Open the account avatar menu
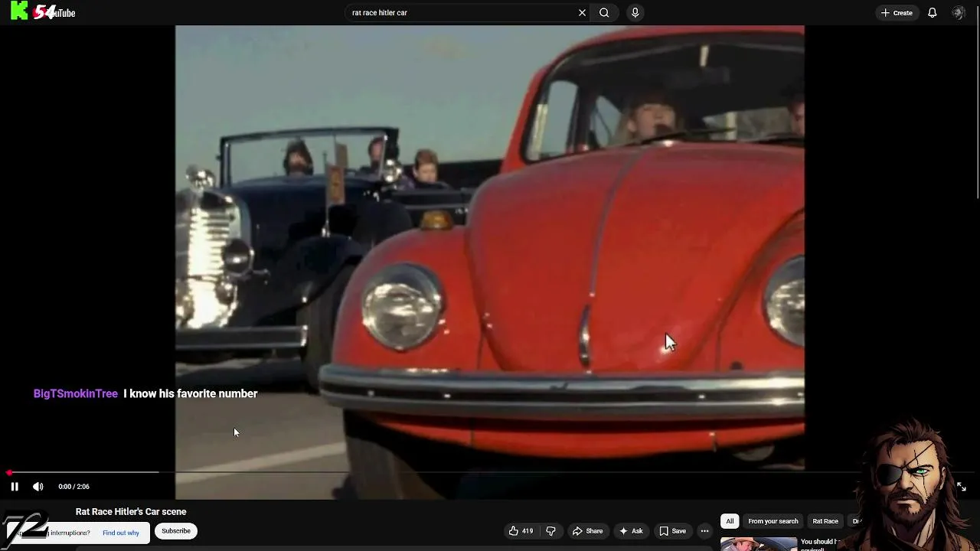Image resolution: width=980 pixels, height=551 pixels. pos(958,12)
